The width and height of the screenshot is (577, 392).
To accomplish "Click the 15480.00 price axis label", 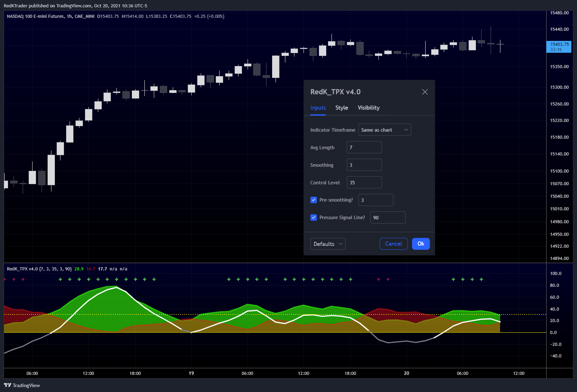I will click(560, 13).
